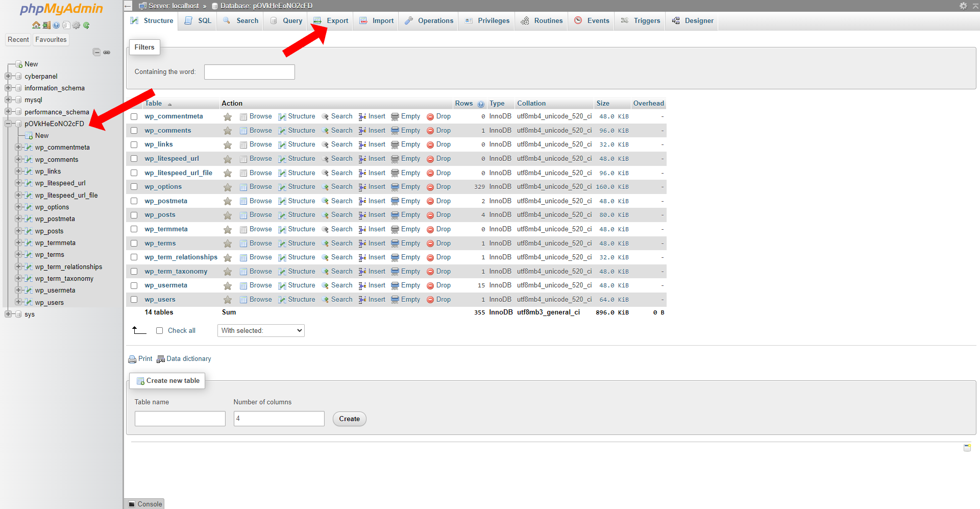Viewport: 980px width, 509px height.
Task: Click the 'Containing the word' filter field
Action: point(249,72)
